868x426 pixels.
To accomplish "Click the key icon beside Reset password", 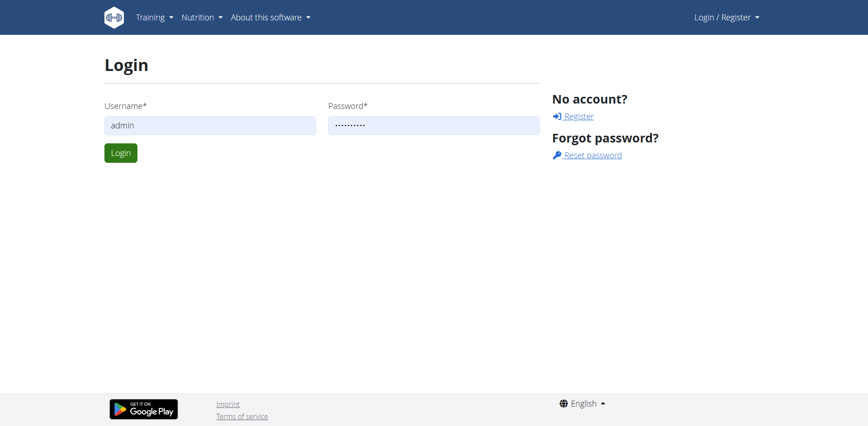I will [557, 155].
